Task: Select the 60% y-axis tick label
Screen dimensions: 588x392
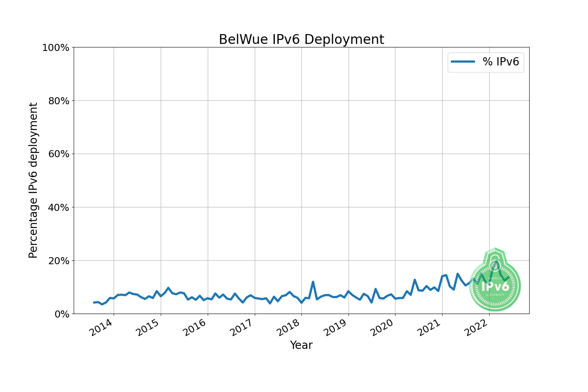Action: point(58,154)
